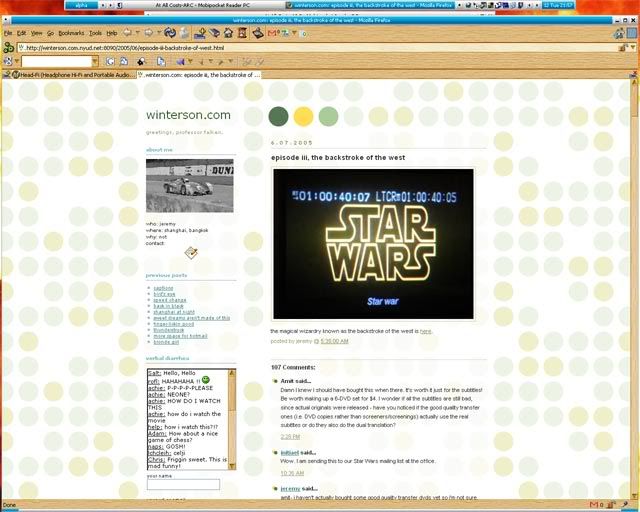Click the Back arrow navigation button
The image size is (640, 512).
pos(127,33)
